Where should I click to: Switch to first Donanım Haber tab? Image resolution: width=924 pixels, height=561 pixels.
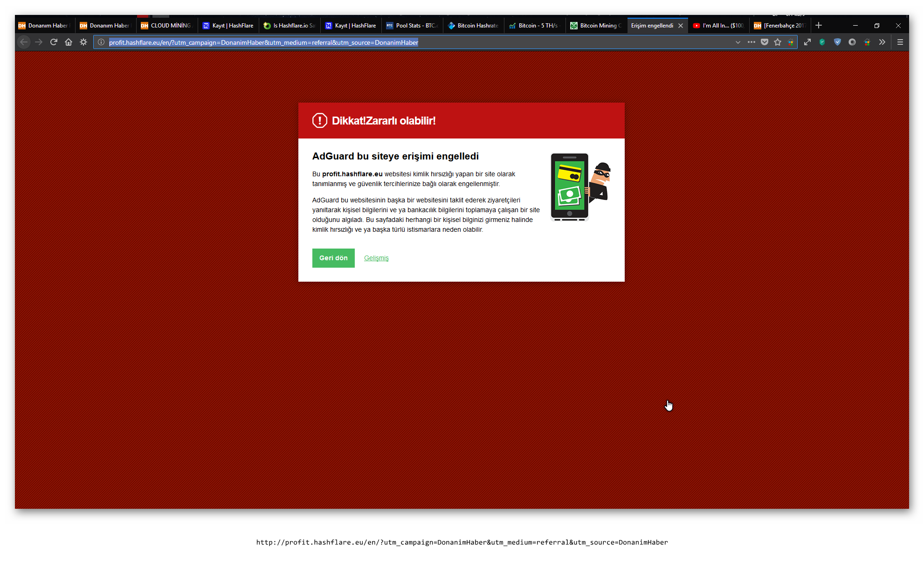pos(44,26)
